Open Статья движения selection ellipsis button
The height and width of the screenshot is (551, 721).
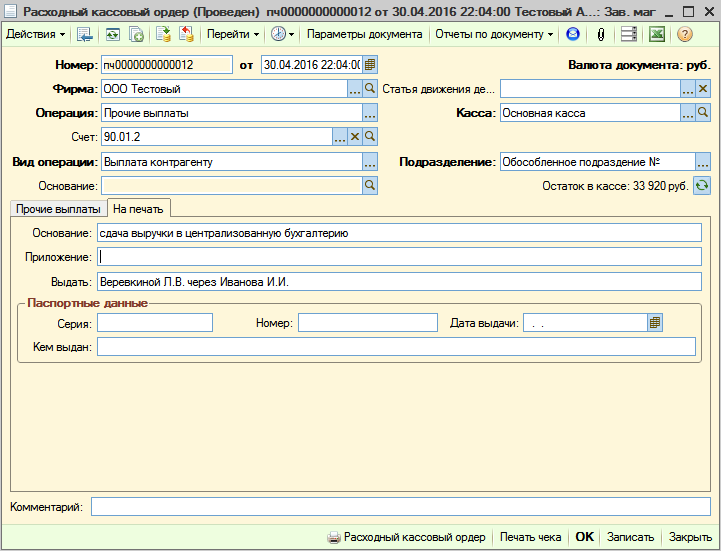tap(687, 89)
